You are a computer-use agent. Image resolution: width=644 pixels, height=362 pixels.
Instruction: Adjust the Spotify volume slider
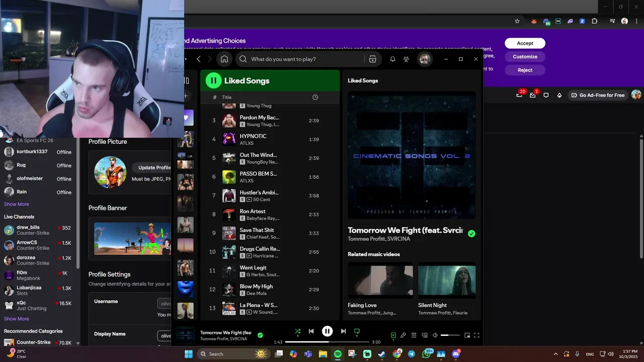[x=450, y=335]
